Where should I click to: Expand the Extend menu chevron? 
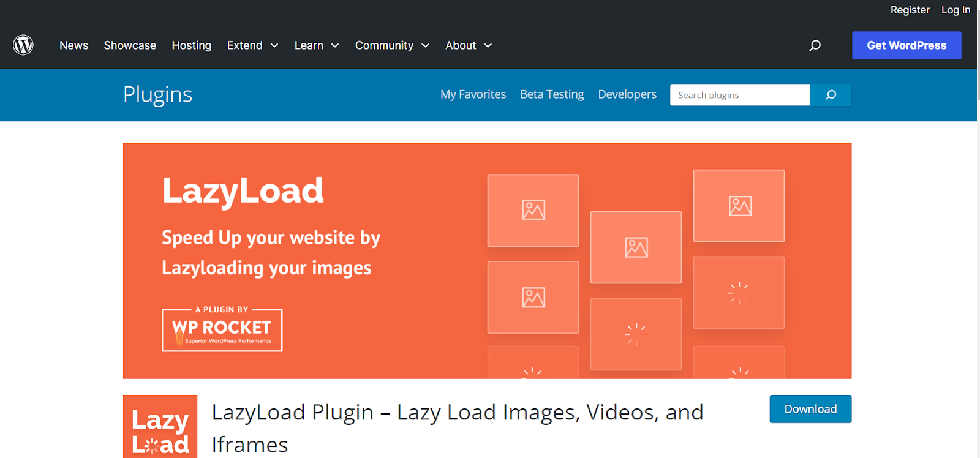274,45
